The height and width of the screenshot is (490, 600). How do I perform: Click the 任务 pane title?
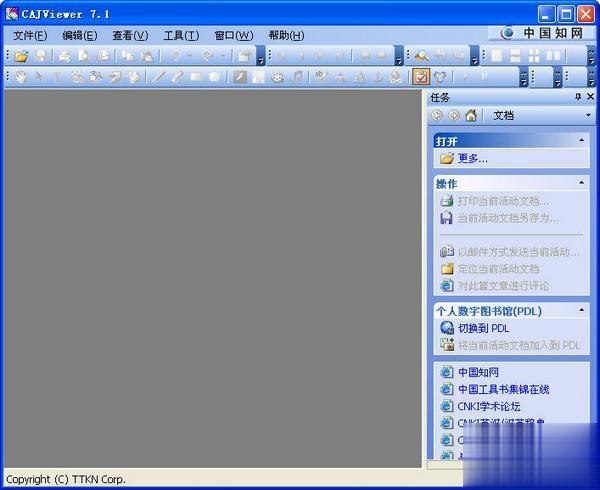pyautogui.click(x=440, y=97)
